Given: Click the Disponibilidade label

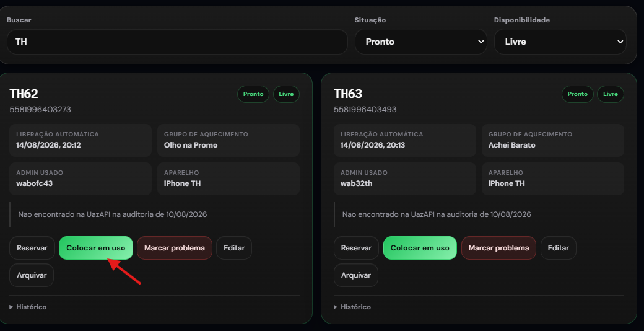Looking at the screenshot, I should point(521,20).
